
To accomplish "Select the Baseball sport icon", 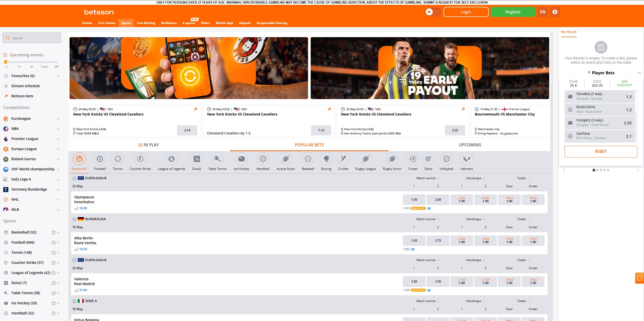I will [x=308, y=159].
